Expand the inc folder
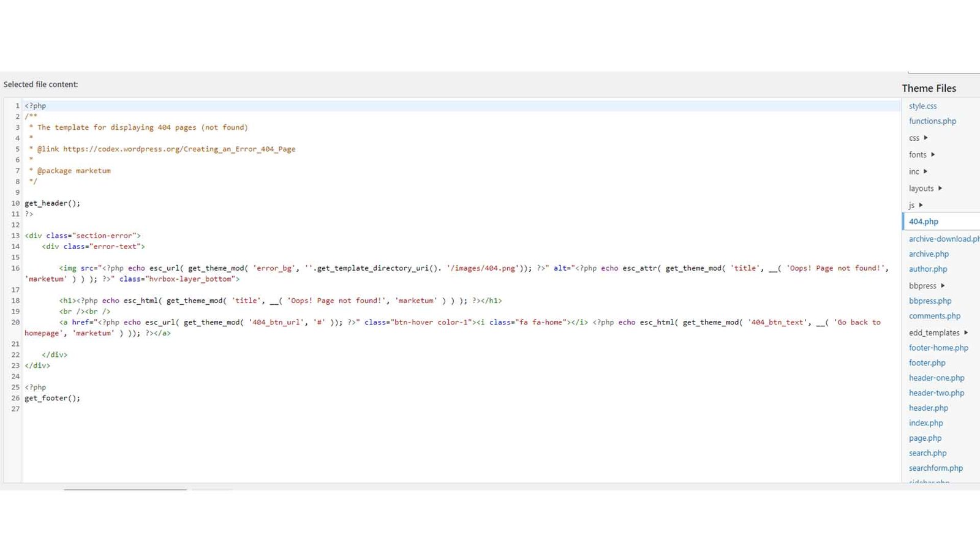The height and width of the screenshot is (551, 980). (x=918, y=171)
